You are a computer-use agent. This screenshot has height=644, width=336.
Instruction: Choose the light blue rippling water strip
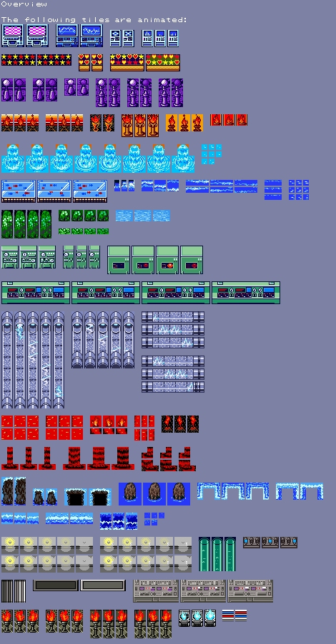point(143,216)
